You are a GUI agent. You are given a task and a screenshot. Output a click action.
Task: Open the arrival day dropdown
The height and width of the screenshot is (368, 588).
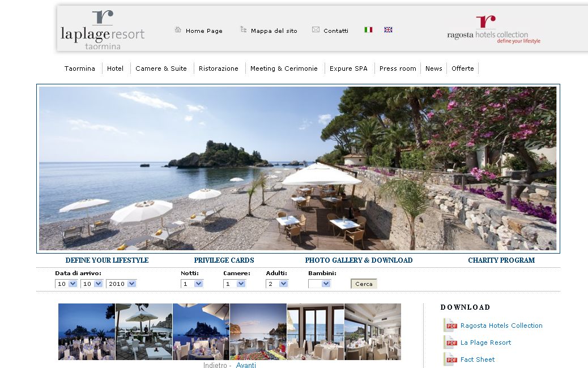(x=66, y=283)
